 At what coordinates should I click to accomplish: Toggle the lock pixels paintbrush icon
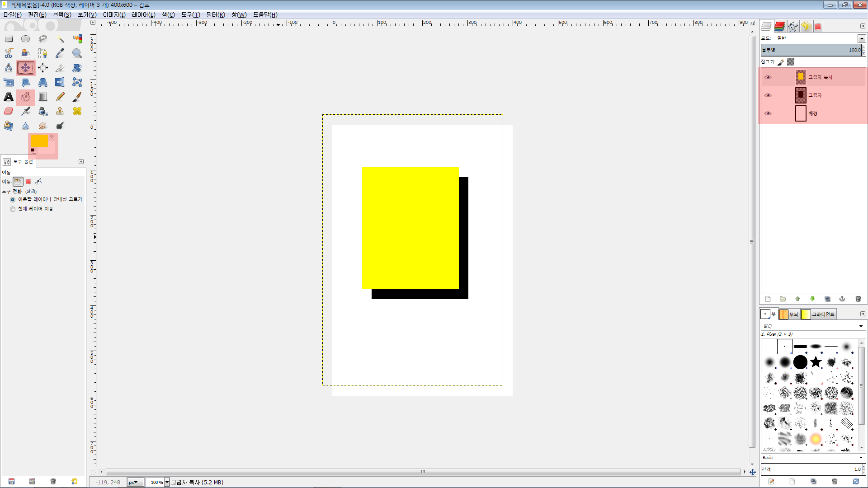781,62
